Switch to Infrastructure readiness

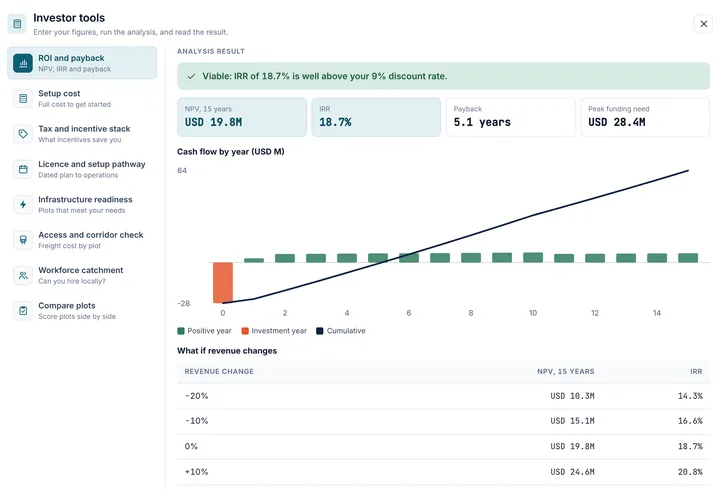point(82,204)
